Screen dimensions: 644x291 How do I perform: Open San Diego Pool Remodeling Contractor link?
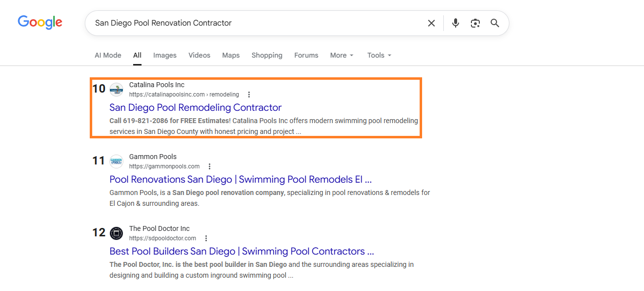(195, 107)
